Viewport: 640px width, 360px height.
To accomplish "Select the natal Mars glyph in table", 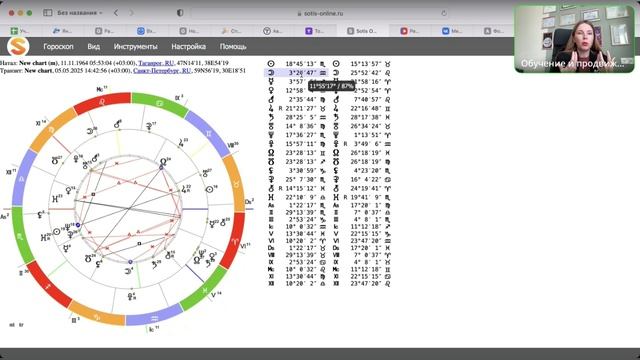I will click(x=271, y=99).
